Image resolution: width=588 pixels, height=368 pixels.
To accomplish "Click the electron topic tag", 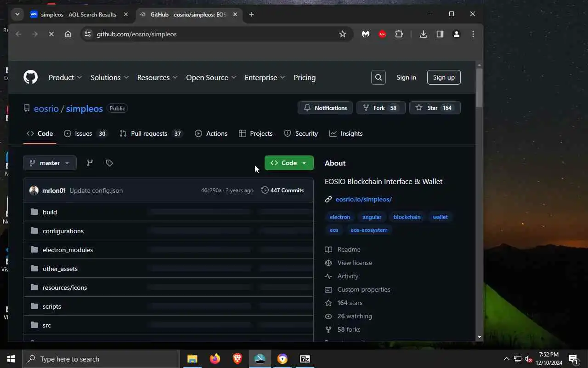I will (x=340, y=217).
